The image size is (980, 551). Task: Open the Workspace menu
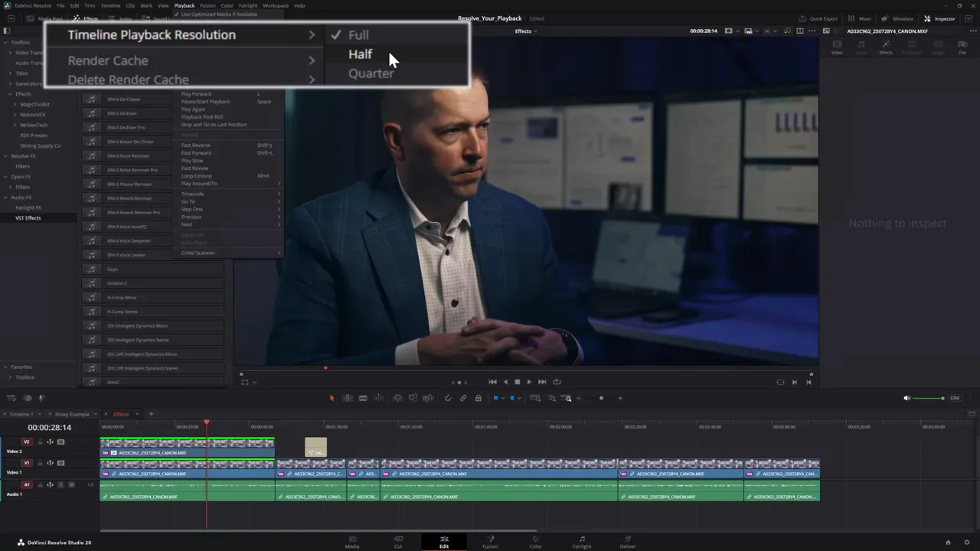coord(276,5)
